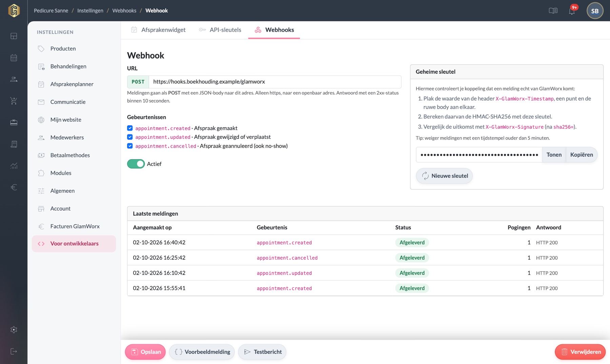Viewport: 610px width, 364px height.
Task: Click the GlamWorx logo icon
Action: pos(14,10)
